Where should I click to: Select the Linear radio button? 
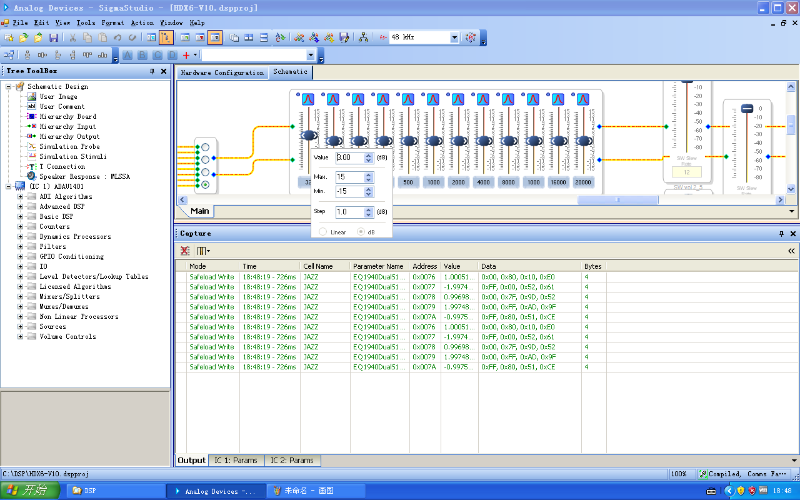tap(322, 232)
